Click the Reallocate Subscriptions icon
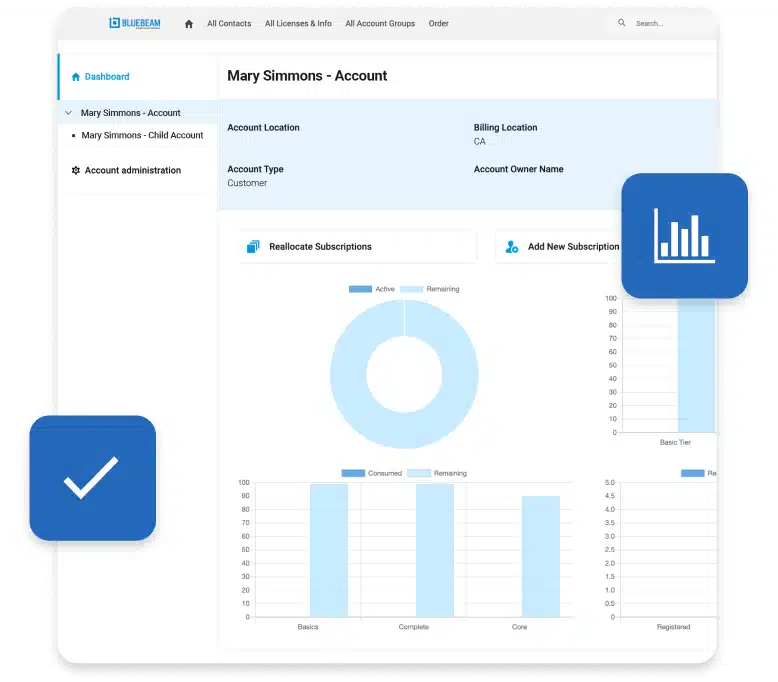 253,247
